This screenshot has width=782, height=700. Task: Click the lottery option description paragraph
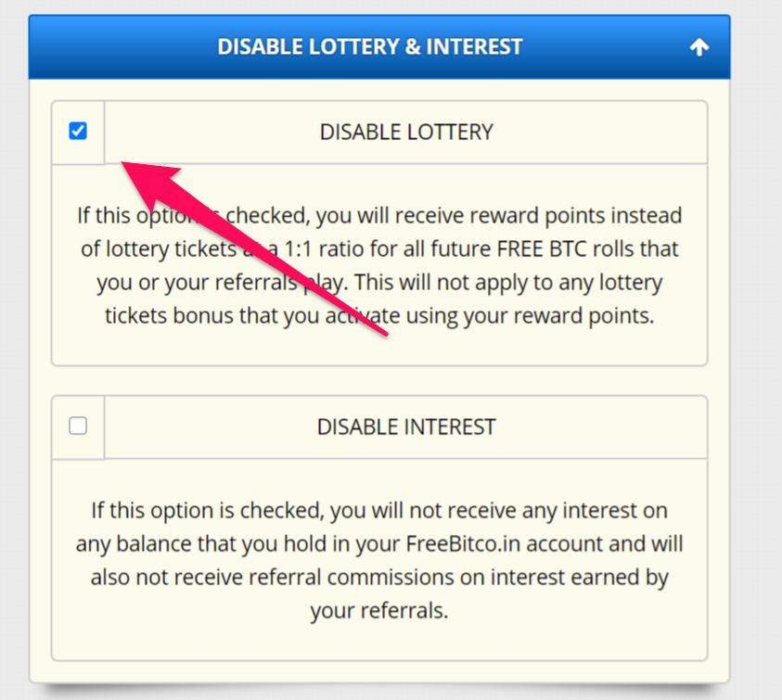378,266
